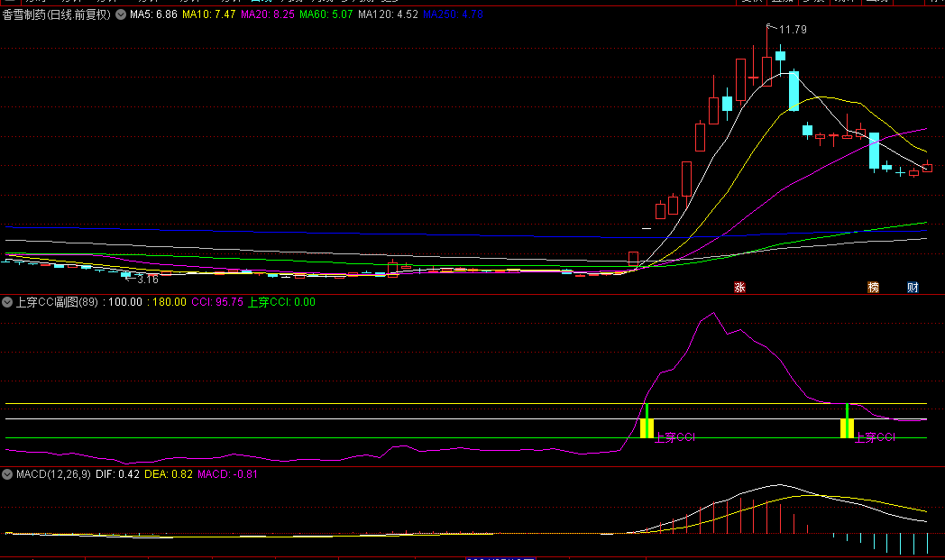The image size is (945, 560).
Task: Click the MA120 moving average label
Action: pyautogui.click(x=388, y=15)
